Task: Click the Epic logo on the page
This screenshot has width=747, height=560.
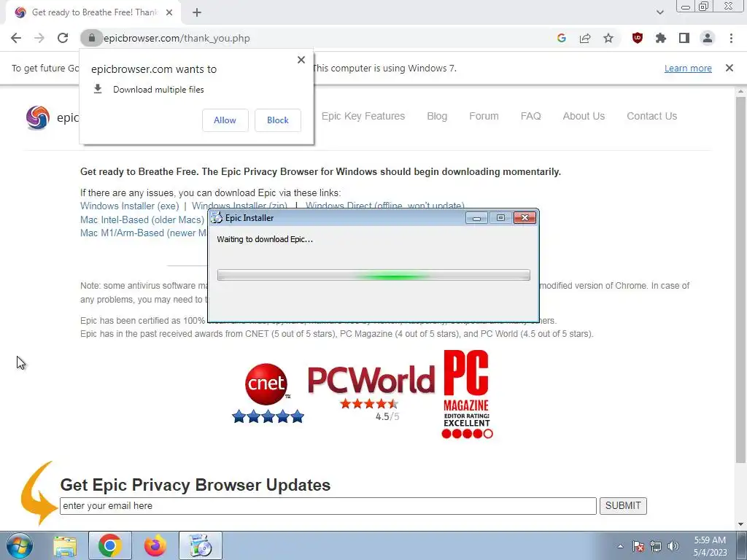Action: (x=38, y=117)
